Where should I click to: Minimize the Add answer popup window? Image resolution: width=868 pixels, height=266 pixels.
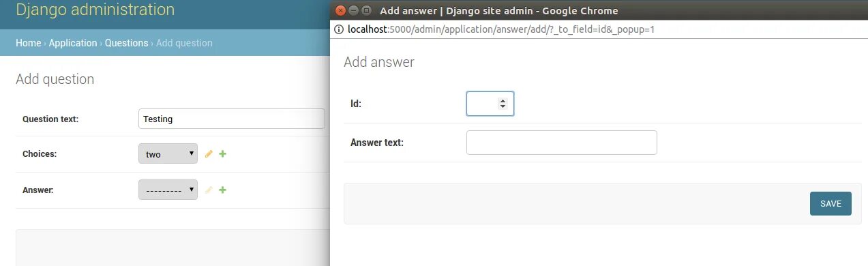coord(354,10)
